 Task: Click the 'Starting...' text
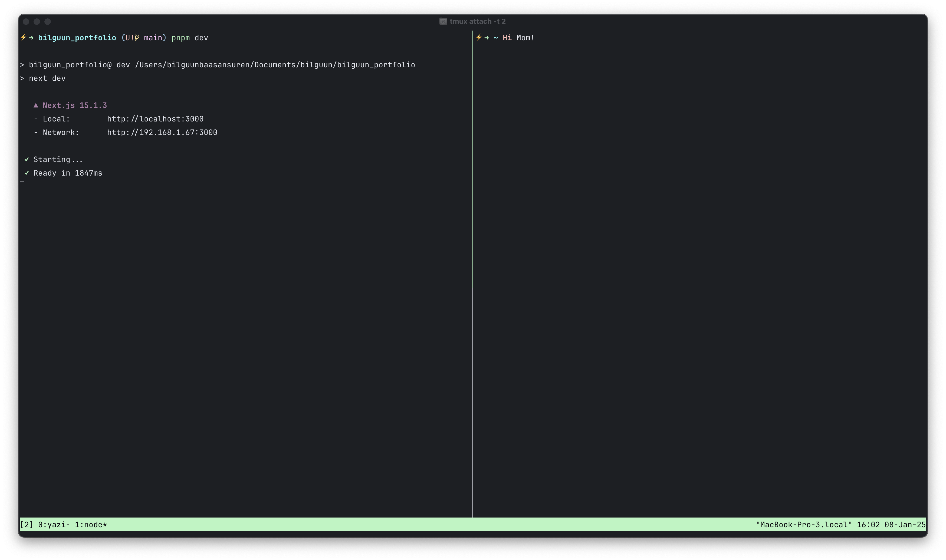58,160
